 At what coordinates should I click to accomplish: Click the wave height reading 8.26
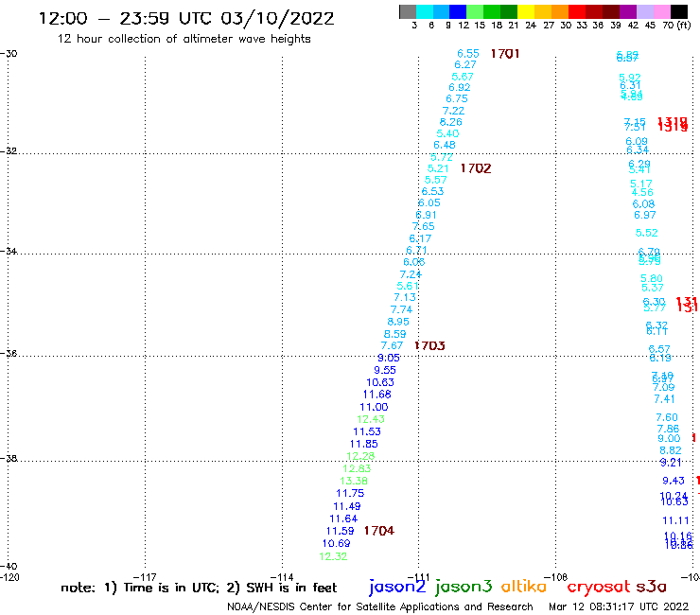[x=450, y=122]
